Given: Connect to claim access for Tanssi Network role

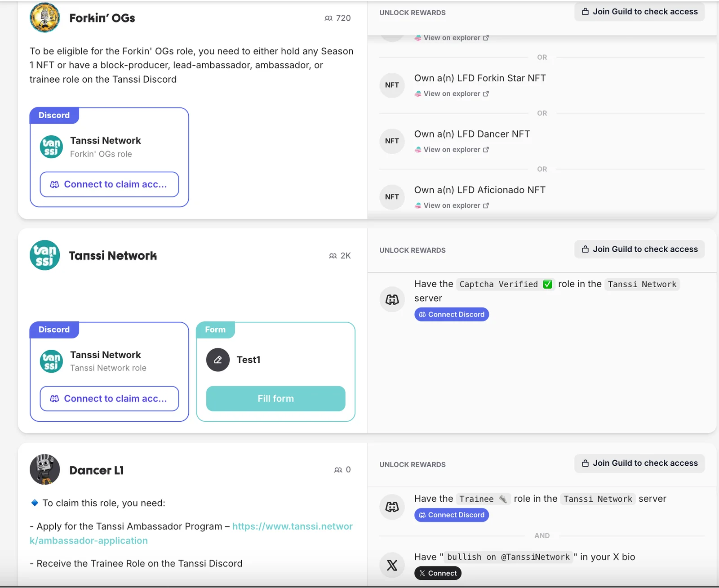Looking at the screenshot, I should pos(109,399).
